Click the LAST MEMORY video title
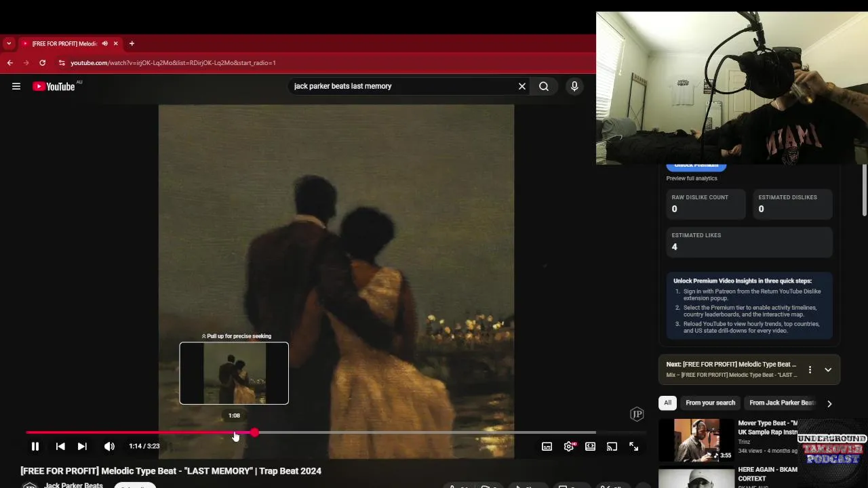 171,471
